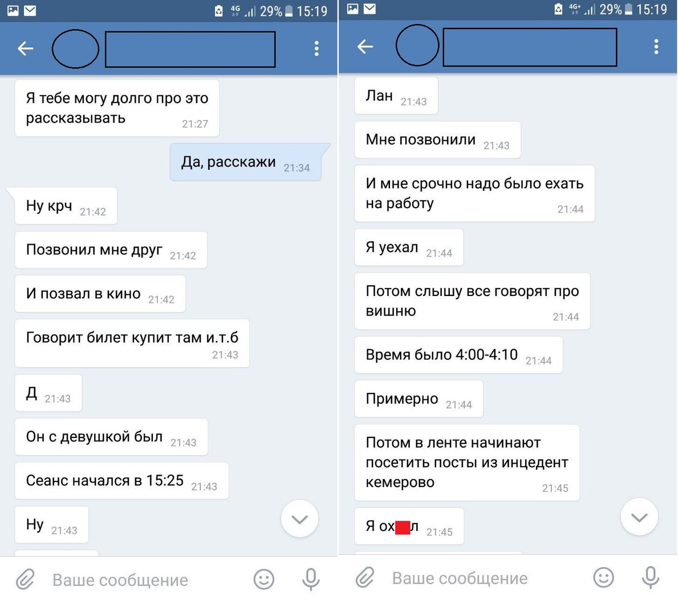Tap the paperclip attachment icon in the right chat
This screenshot has width=678, height=616.
coord(365,577)
